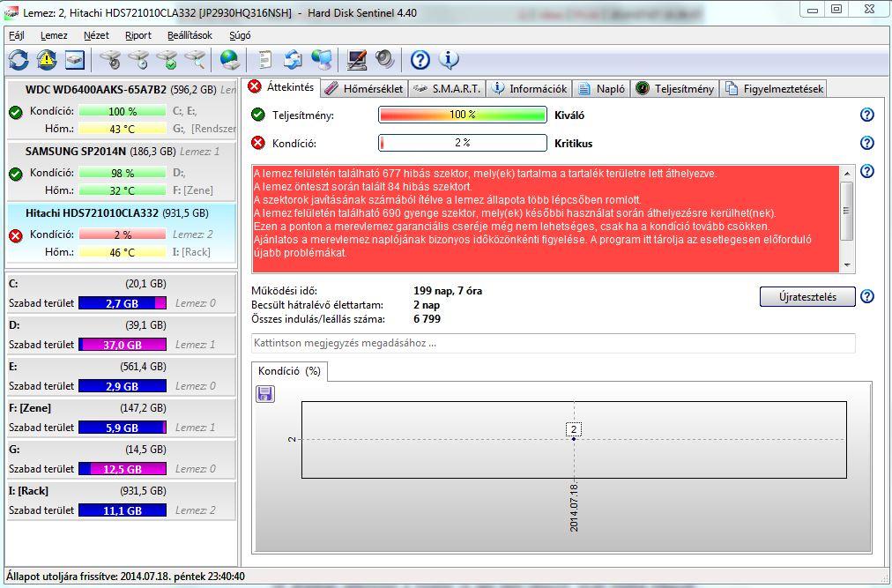The width and height of the screenshot is (892, 588).
Task: Click the disk with green checkmark icon
Action: 167,59
